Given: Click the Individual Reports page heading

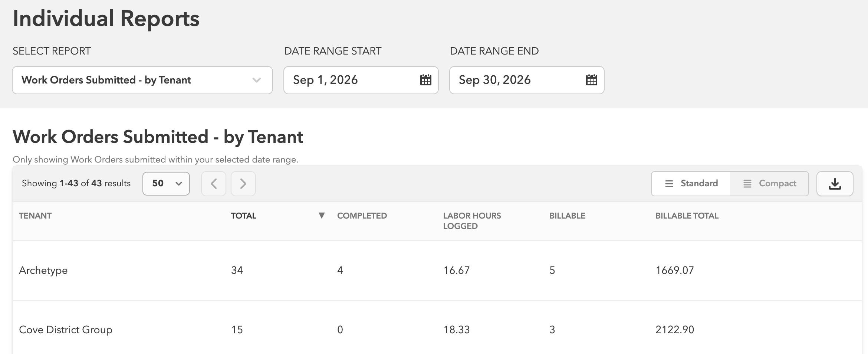Looking at the screenshot, I should [x=106, y=19].
